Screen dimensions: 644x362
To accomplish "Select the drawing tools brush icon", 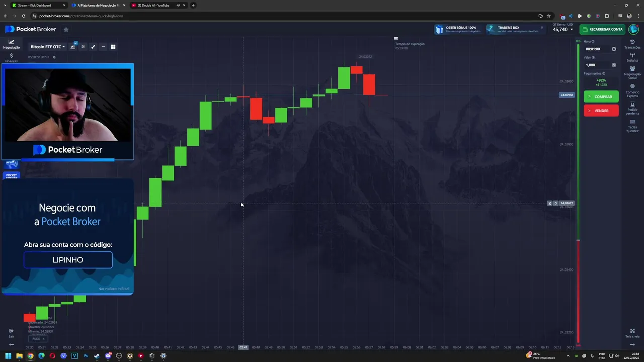I will pyautogui.click(x=93, y=47).
